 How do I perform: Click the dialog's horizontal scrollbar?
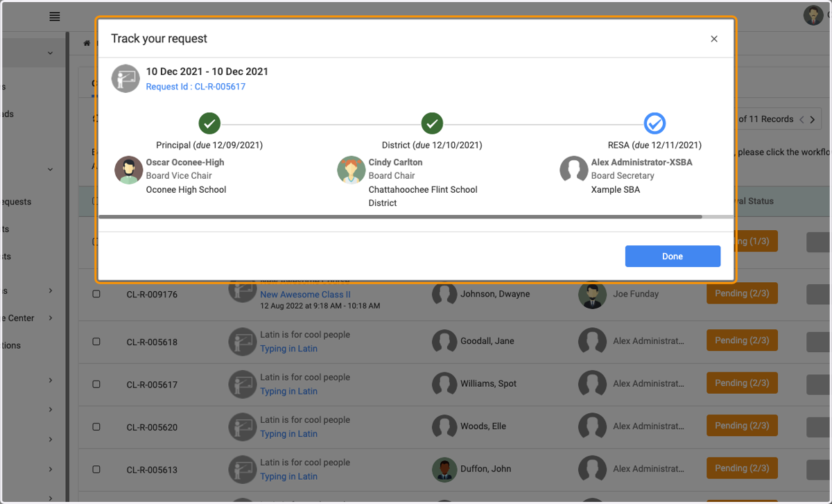click(400, 216)
